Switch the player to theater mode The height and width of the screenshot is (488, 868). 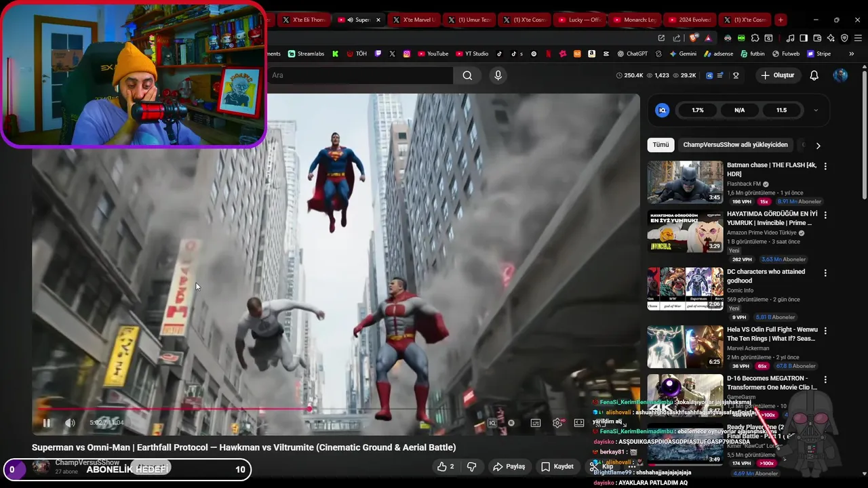579,423
